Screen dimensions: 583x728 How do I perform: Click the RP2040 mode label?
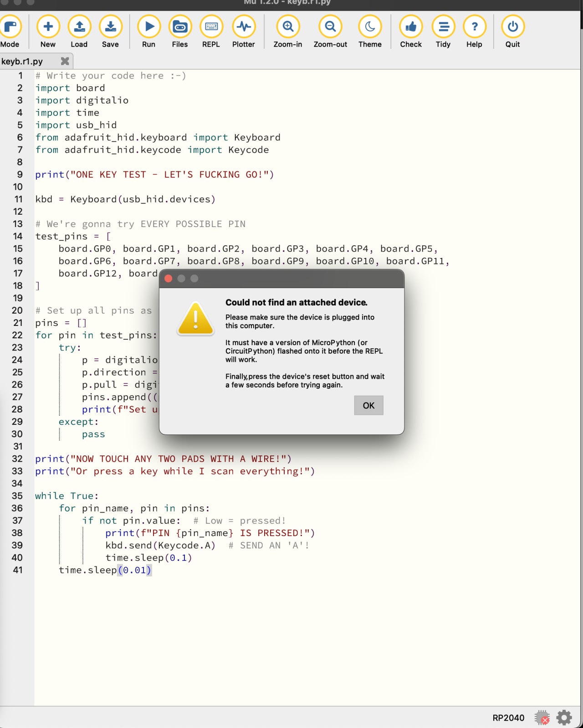click(x=508, y=718)
